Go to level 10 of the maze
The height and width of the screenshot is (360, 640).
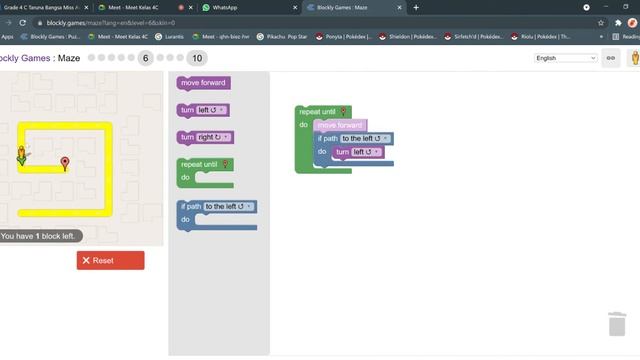tap(197, 58)
